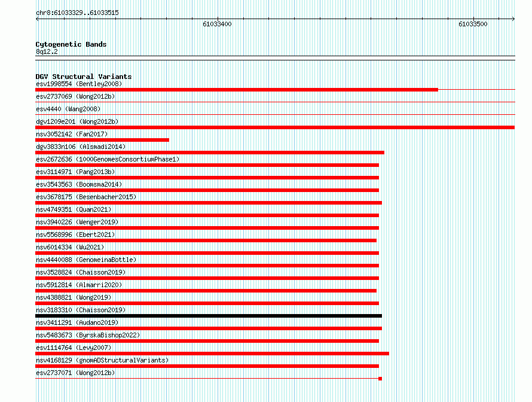Screen dimensions: 532x402
Task: Click dgv3833n106 (Alsmadi2014) label
Action: click(81, 147)
